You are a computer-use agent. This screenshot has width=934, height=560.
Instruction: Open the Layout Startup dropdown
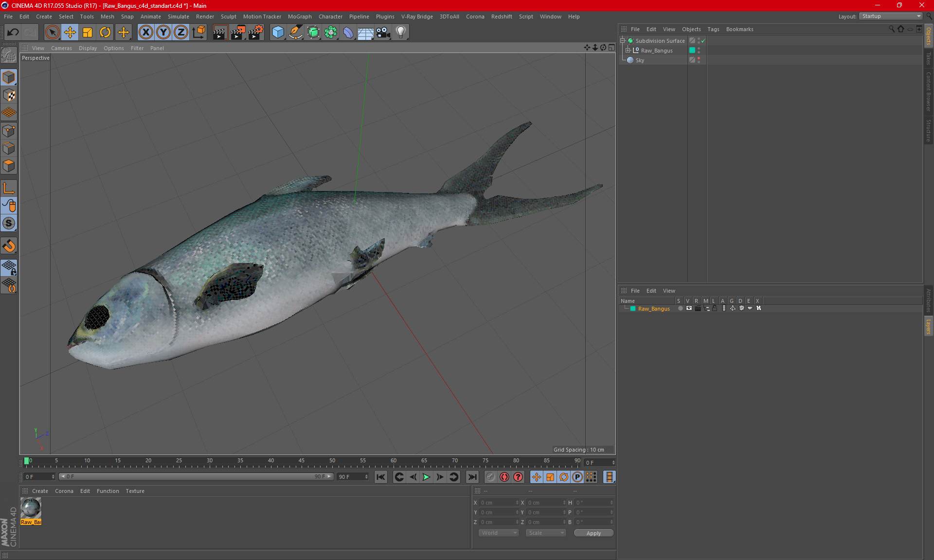[891, 17]
